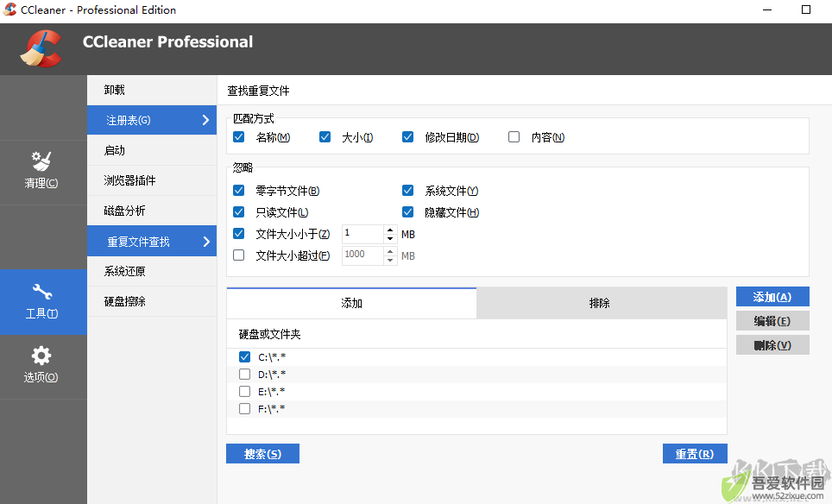Click the 重置(R) reset button
This screenshot has height=504, width=832.
pyautogui.click(x=695, y=454)
